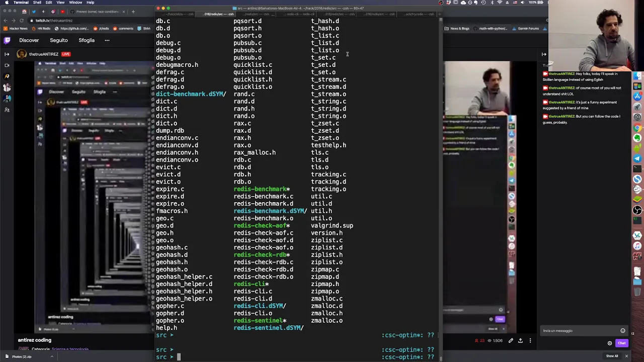The height and width of the screenshot is (362, 644).
Task: Open the View menu
Action: pos(60,3)
